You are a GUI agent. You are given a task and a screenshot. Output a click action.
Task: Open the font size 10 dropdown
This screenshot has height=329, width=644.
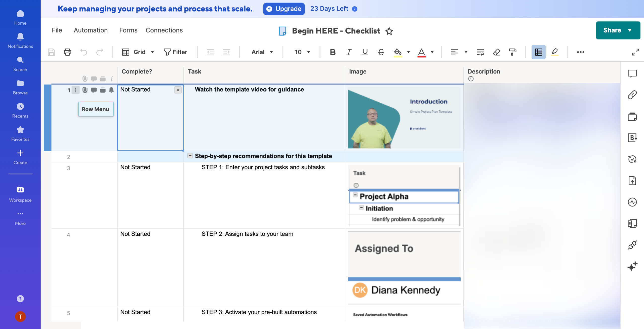[302, 52]
